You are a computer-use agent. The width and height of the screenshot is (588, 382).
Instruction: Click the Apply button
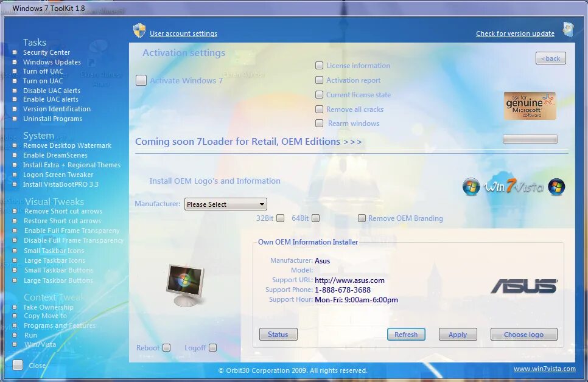pyautogui.click(x=458, y=335)
